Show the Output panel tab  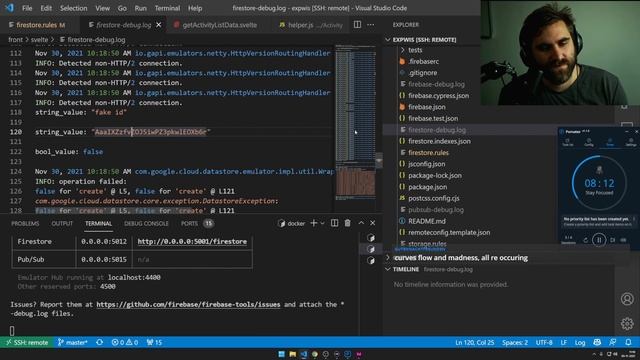62,223
